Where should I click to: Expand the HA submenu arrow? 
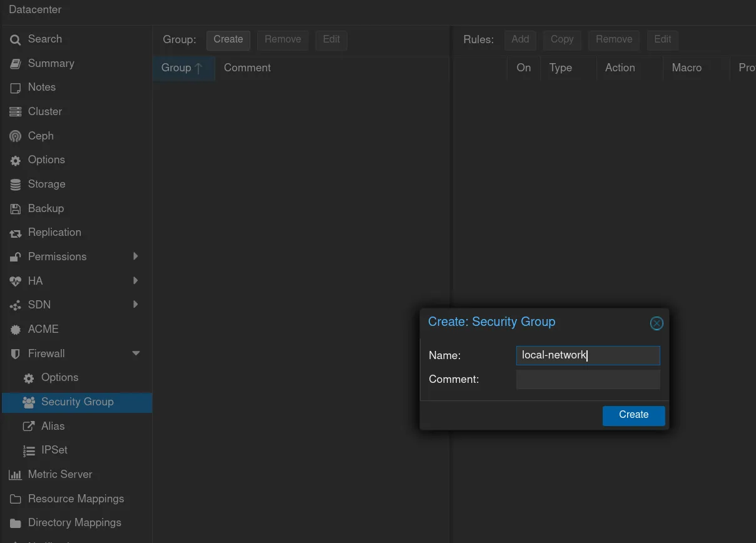(x=136, y=281)
